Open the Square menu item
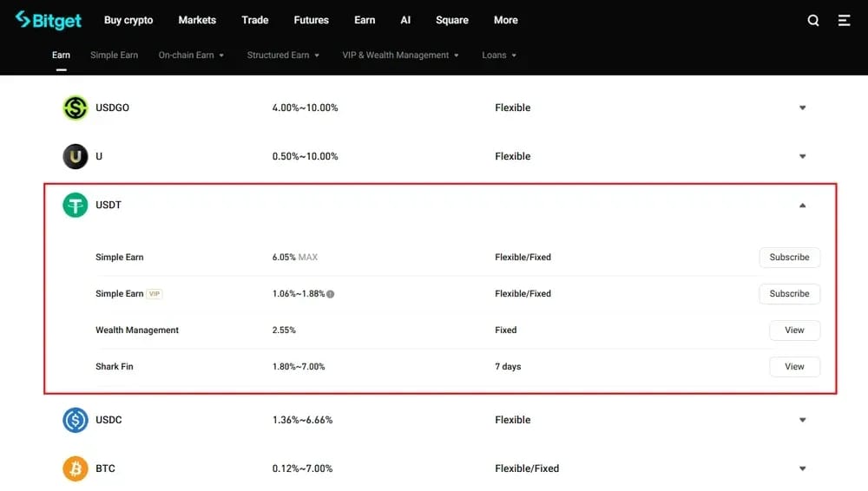Image resolution: width=868 pixels, height=491 pixels. (x=451, y=20)
